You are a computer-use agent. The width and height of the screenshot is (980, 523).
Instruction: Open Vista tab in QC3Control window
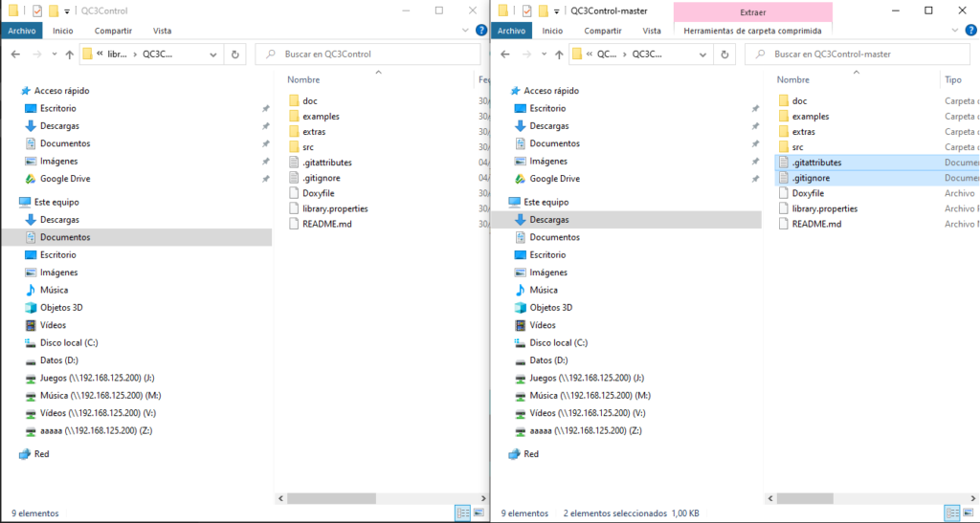pyautogui.click(x=162, y=31)
